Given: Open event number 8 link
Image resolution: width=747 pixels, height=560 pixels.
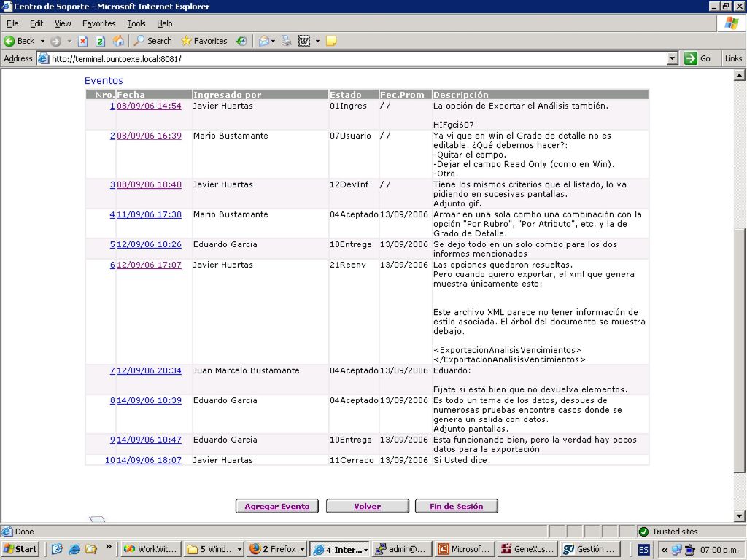Looking at the screenshot, I should 112,400.
